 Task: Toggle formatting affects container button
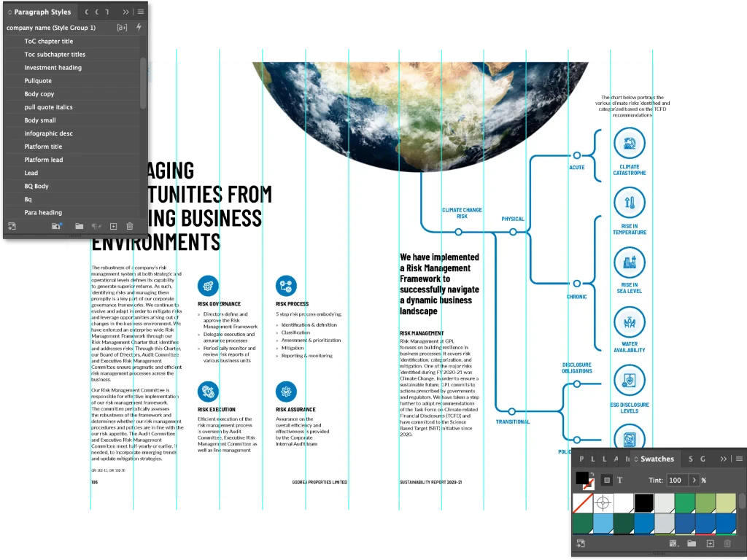click(607, 480)
